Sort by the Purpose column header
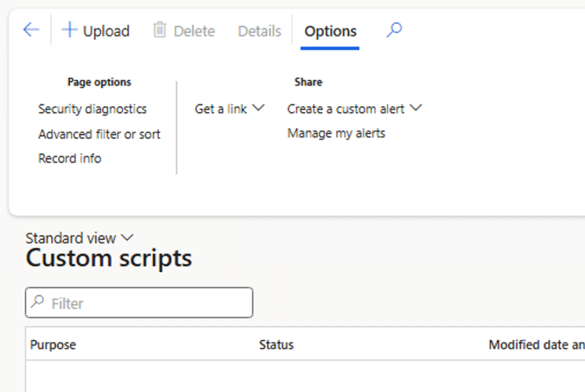Viewport: 585px width, 392px height. 53,345
